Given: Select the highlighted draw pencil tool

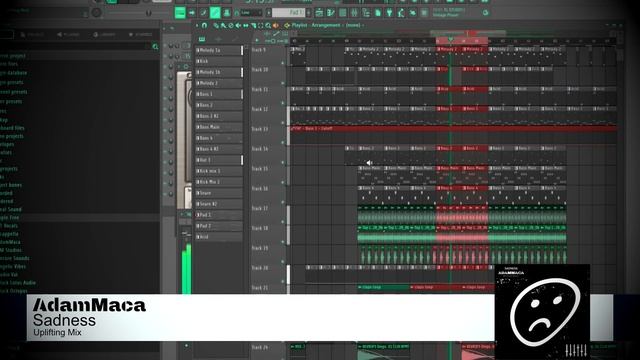Looking at the screenshot, I should point(215,13).
